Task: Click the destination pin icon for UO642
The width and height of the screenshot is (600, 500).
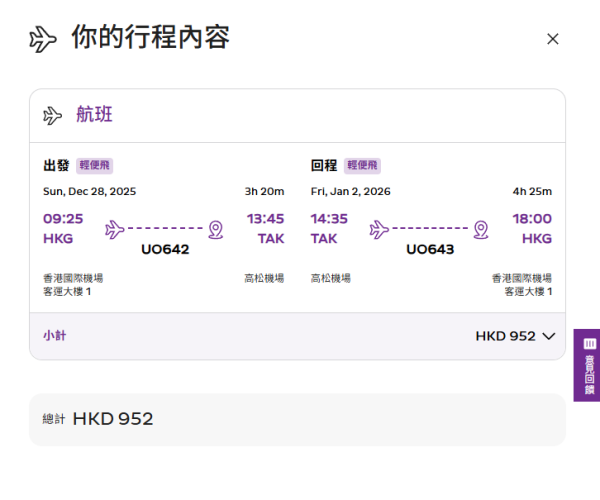Action: click(216, 230)
